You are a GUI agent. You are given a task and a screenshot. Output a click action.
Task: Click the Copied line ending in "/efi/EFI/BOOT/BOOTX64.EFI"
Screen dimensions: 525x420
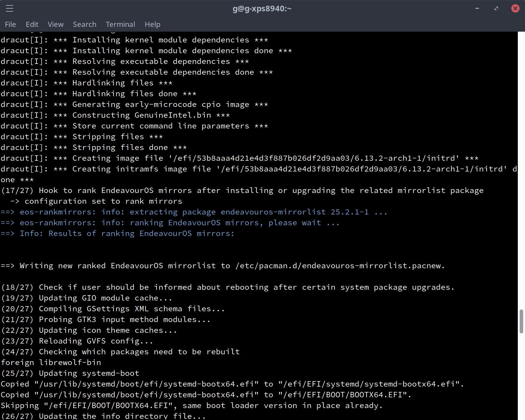click(x=206, y=395)
